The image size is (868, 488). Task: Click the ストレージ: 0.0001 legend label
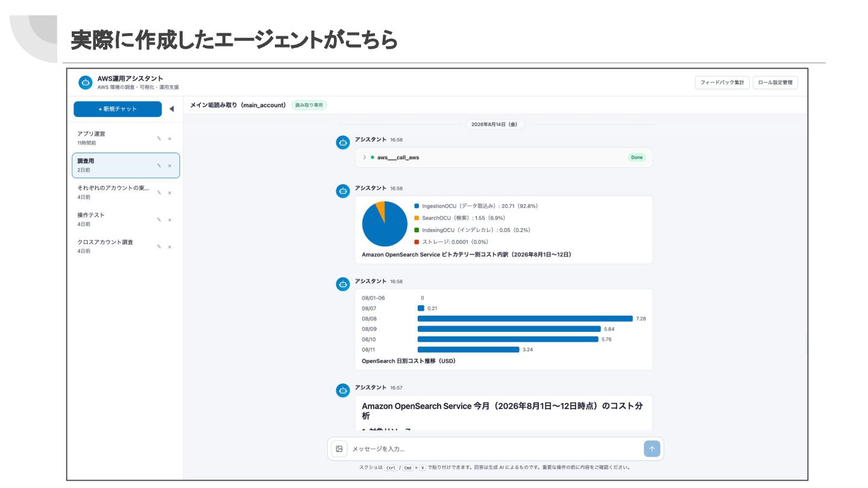coord(455,242)
